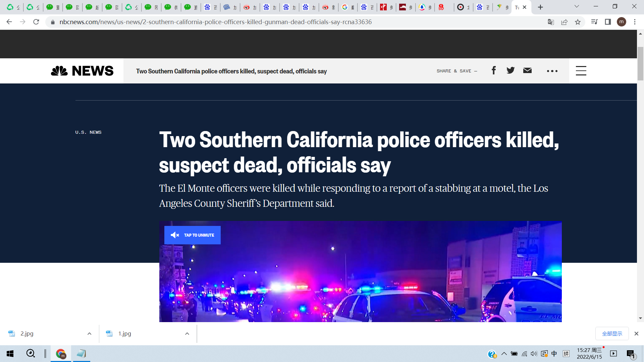Open the notification center icon
The image size is (644, 362).
point(631,354)
